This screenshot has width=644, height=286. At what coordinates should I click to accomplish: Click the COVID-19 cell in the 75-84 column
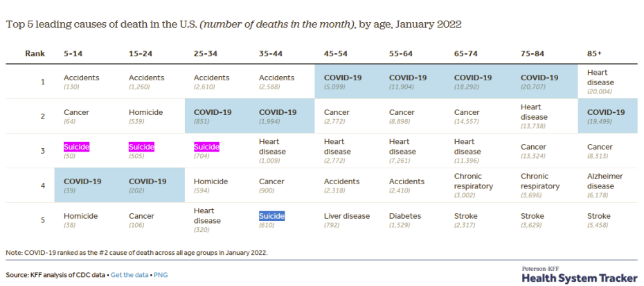pos(539,78)
